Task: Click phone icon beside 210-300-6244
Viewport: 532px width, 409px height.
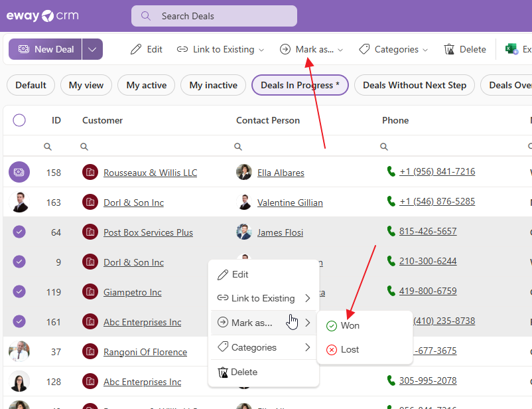Action: 391,261
